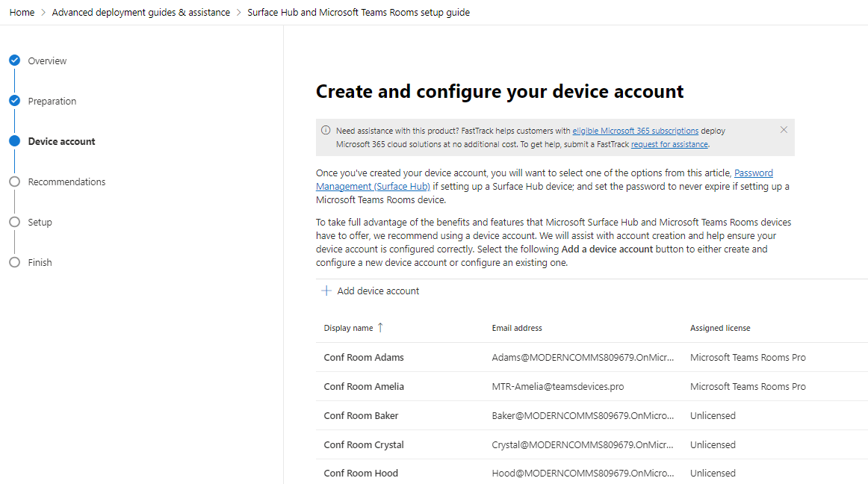Sort by Assigned license column header
This screenshot has width=868, height=484.
pyautogui.click(x=720, y=328)
